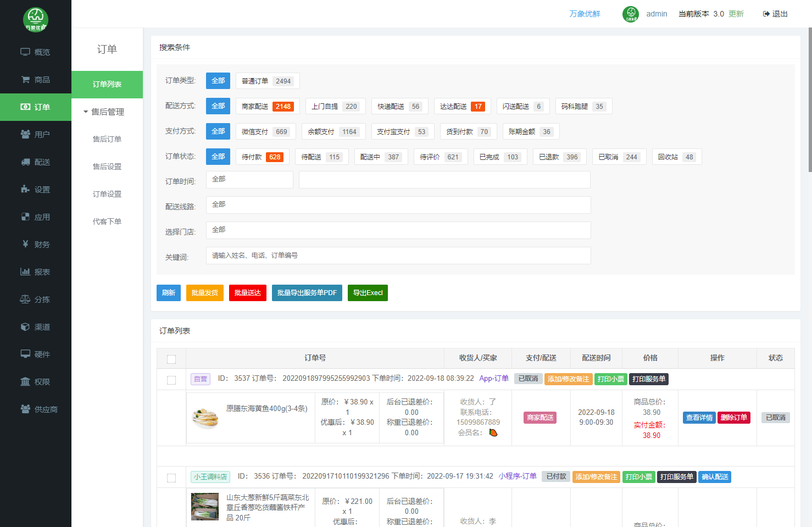Open the 选择门店 store dropdown
Viewport: 812px width, 527px height.
point(398,230)
